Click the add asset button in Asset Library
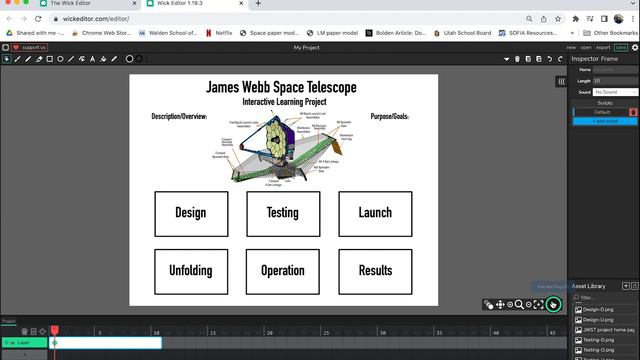Viewport: 640px width, 360px height. tap(625, 286)
